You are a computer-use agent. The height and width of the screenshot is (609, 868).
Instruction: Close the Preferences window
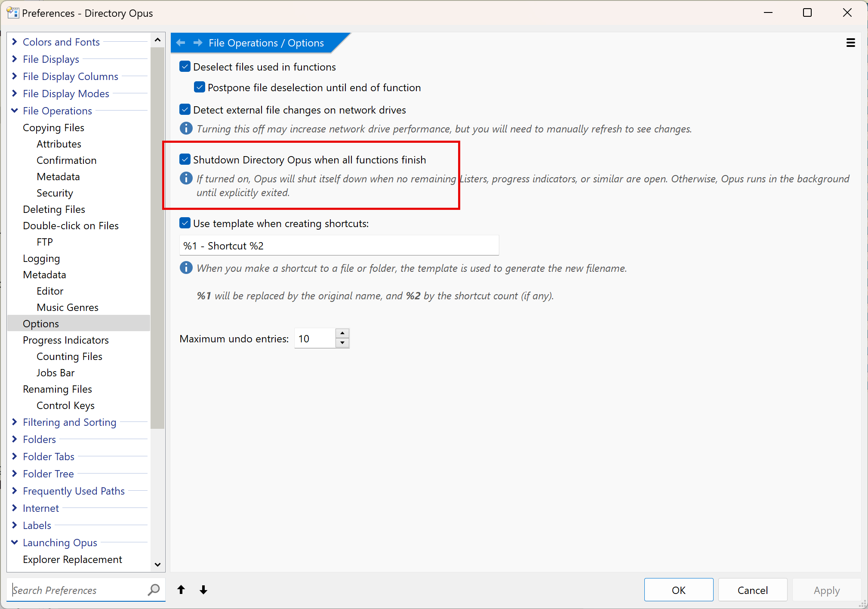[x=847, y=13]
